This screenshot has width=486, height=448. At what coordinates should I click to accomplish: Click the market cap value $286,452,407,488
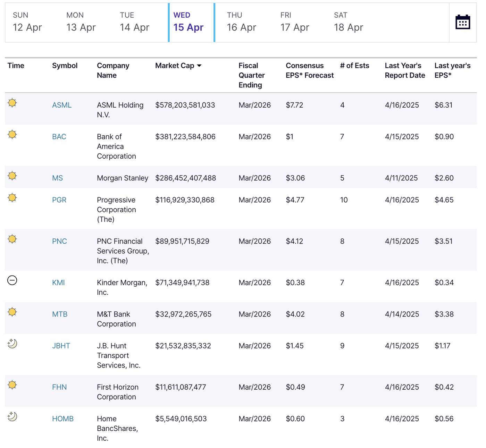186,178
